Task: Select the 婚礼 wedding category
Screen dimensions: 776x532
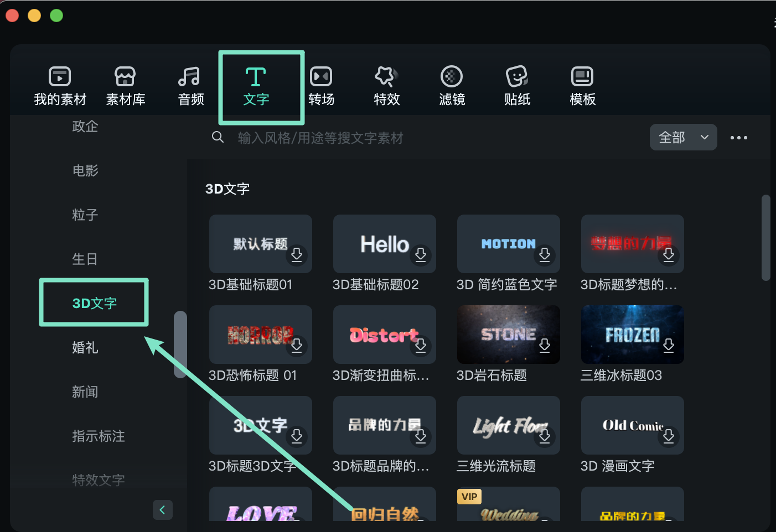Action: [x=85, y=348]
